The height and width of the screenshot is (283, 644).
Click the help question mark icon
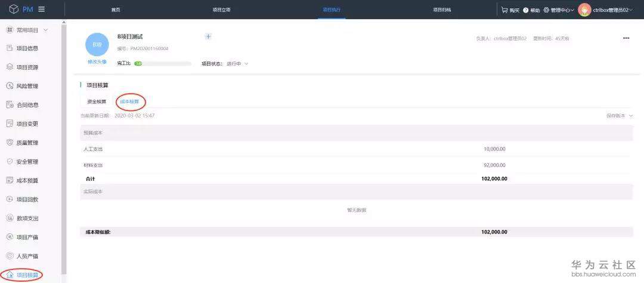click(526, 10)
